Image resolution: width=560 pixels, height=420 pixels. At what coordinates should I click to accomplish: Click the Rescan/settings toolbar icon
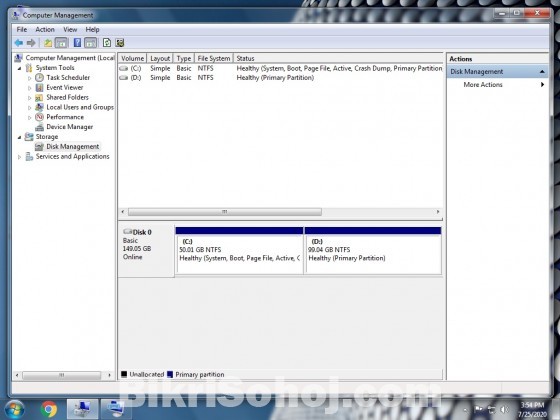click(x=120, y=43)
